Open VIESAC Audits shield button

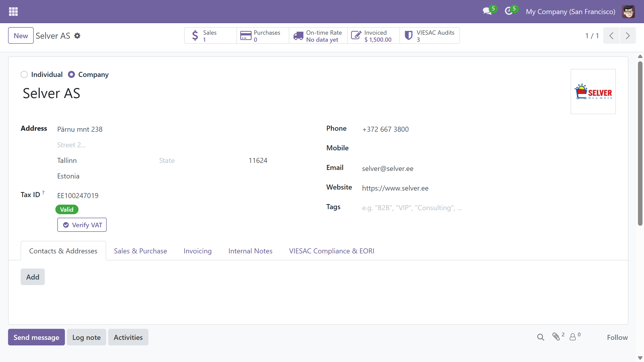click(x=430, y=36)
